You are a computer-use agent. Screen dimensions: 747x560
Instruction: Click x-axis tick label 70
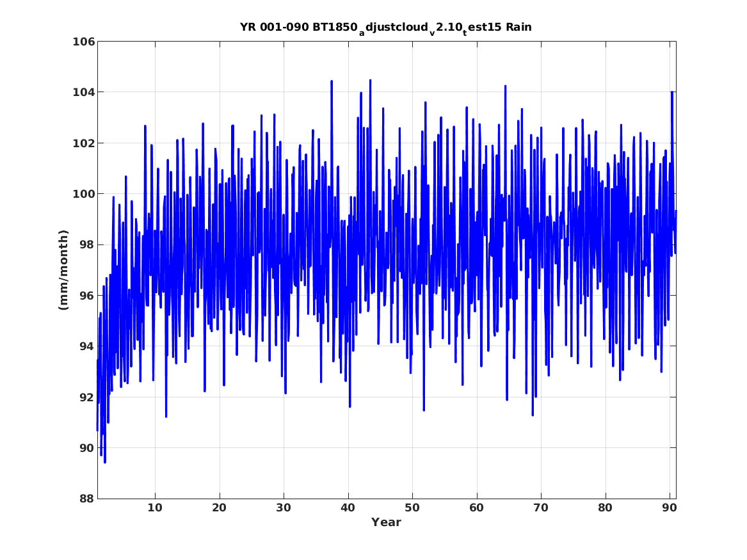coord(541,508)
